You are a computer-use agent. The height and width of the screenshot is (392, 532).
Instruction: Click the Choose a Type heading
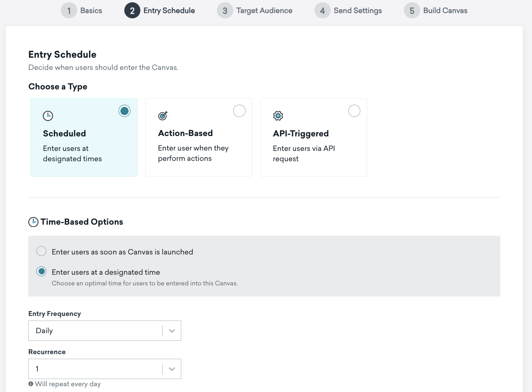pos(58,87)
